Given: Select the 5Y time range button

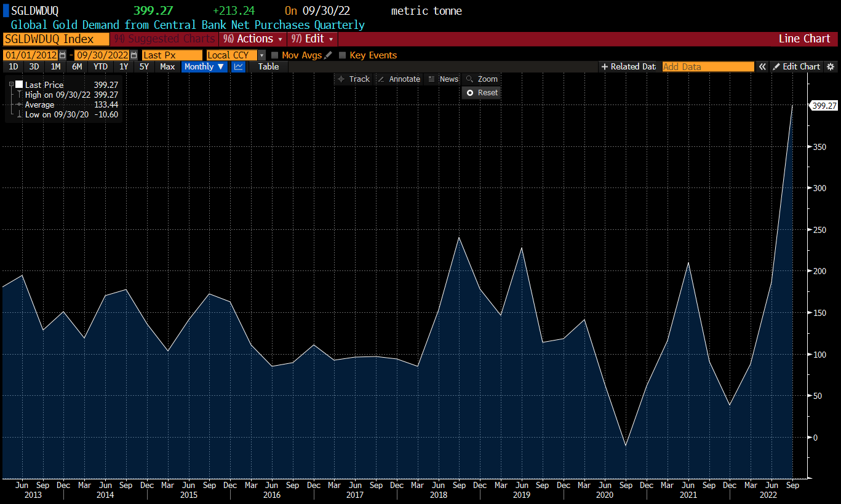Looking at the screenshot, I should [x=144, y=66].
